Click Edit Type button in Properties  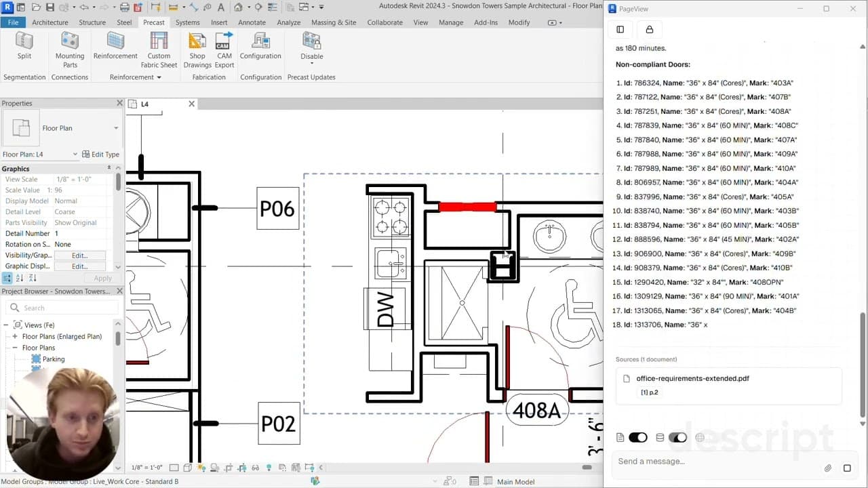(100, 155)
